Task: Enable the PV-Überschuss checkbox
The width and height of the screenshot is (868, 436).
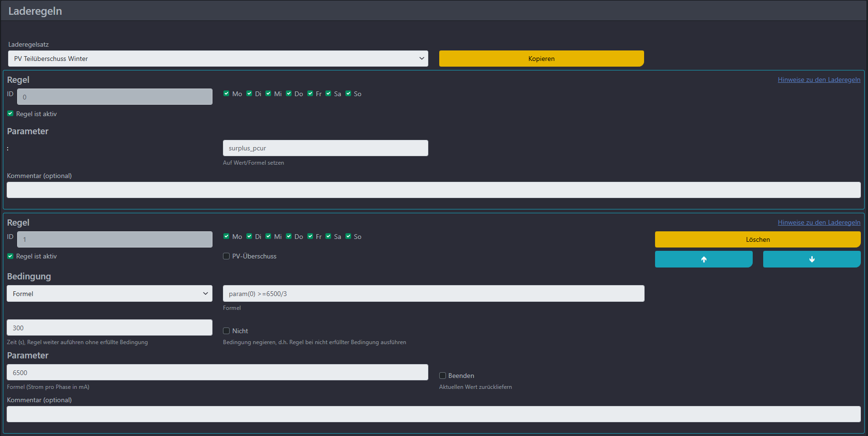Action: pyautogui.click(x=226, y=256)
